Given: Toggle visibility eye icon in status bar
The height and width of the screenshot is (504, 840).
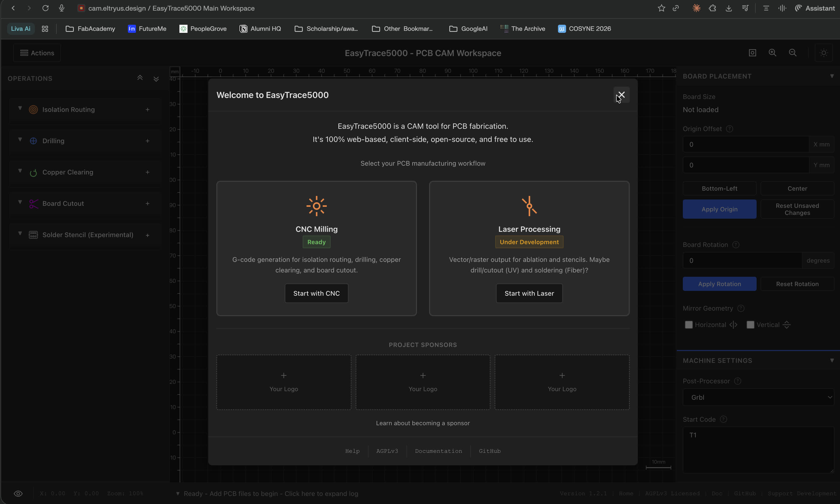Looking at the screenshot, I should [18, 493].
